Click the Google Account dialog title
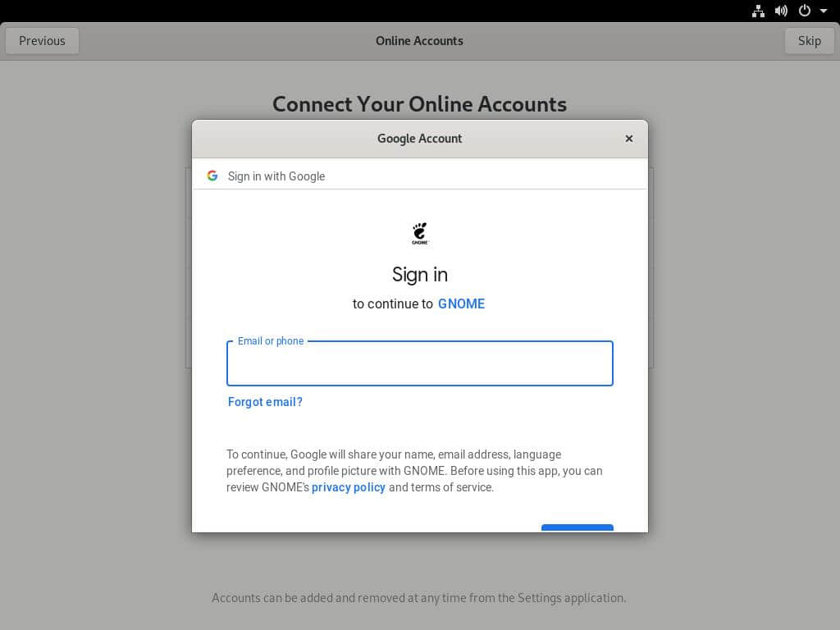The width and height of the screenshot is (840, 630). point(419,139)
